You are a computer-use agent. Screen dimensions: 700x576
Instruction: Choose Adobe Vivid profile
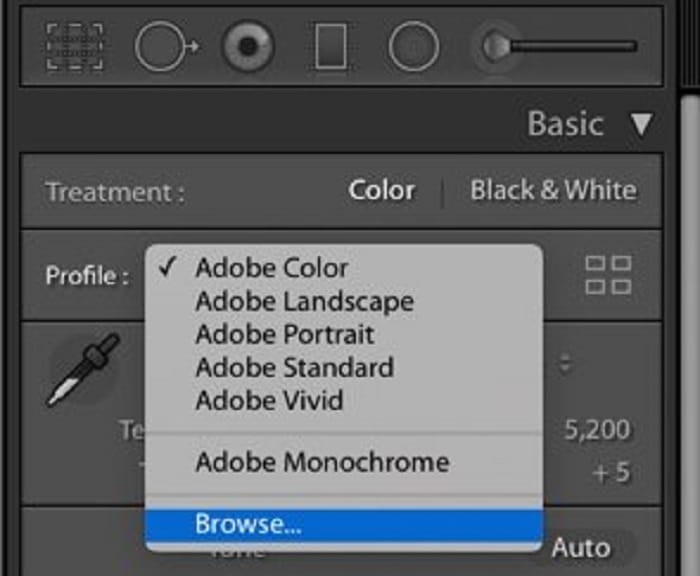(269, 400)
